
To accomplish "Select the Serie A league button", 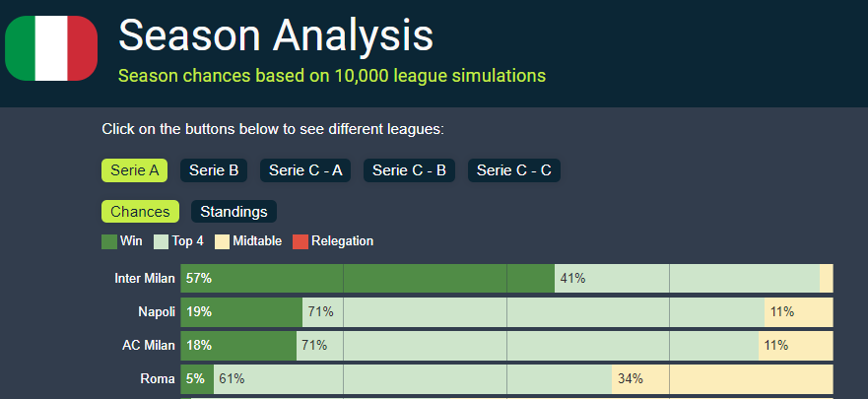I will click(134, 170).
